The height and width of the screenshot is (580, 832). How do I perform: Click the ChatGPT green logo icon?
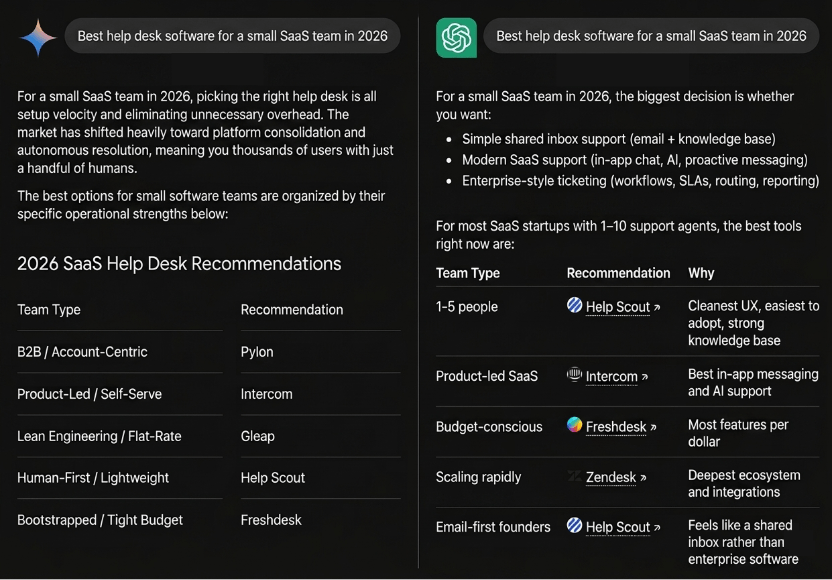pyautogui.click(x=456, y=38)
